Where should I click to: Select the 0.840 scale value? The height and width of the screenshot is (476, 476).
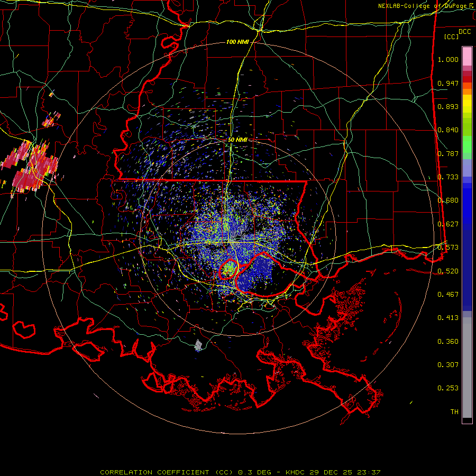(x=448, y=130)
